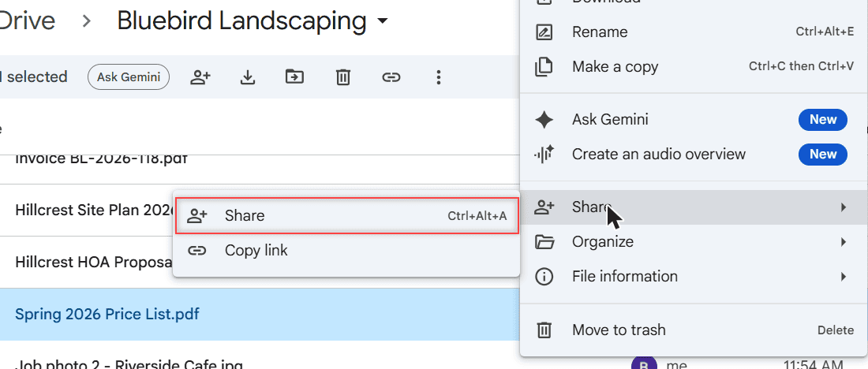Click New badge beside audio overview
Image resolution: width=868 pixels, height=369 pixels.
(822, 154)
